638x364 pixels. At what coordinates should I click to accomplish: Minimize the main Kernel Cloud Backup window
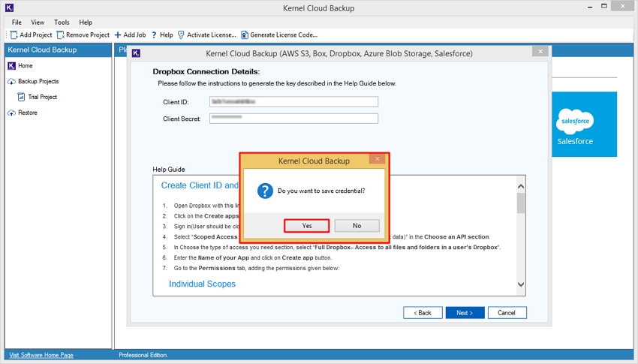[589, 7]
